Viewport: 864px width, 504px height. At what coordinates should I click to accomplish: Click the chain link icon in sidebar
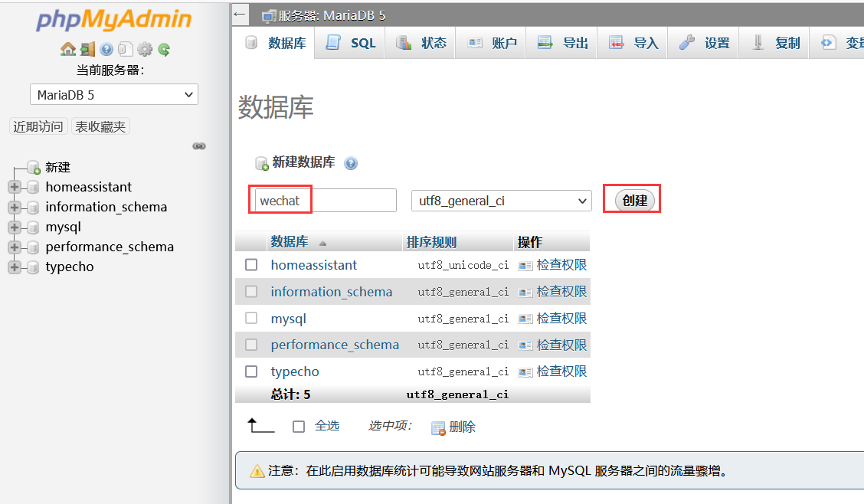click(199, 146)
